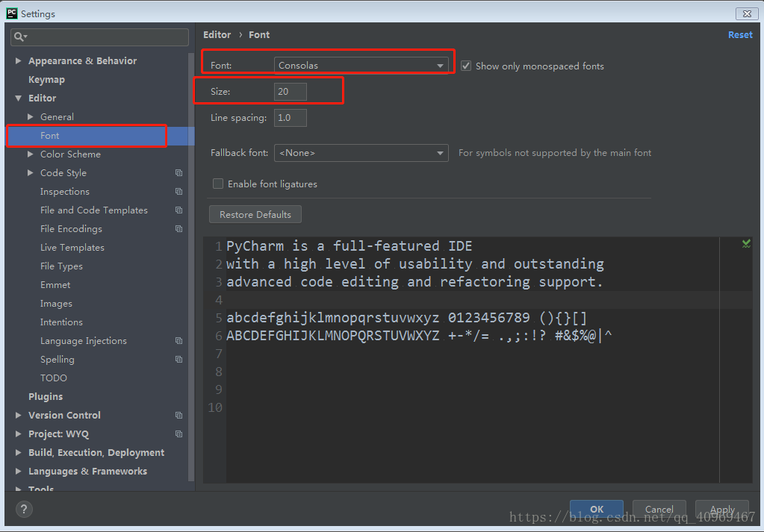Expand Build, Execution, Deployment section
Image resolution: width=764 pixels, height=532 pixels.
[18, 453]
